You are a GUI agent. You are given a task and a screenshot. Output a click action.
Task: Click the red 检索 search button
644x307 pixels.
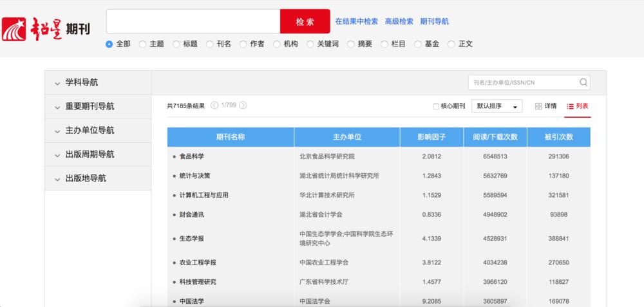click(305, 21)
